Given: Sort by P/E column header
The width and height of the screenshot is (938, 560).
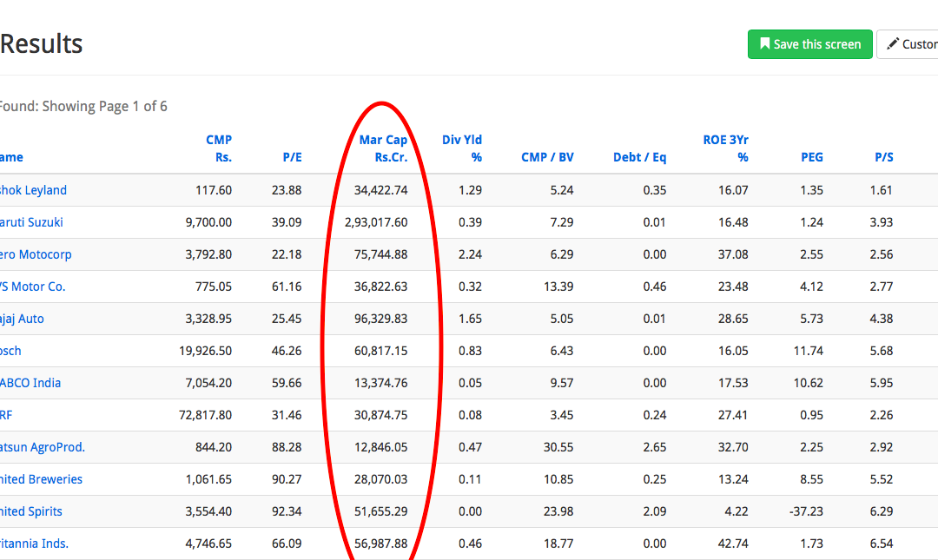Looking at the screenshot, I should tap(292, 157).
